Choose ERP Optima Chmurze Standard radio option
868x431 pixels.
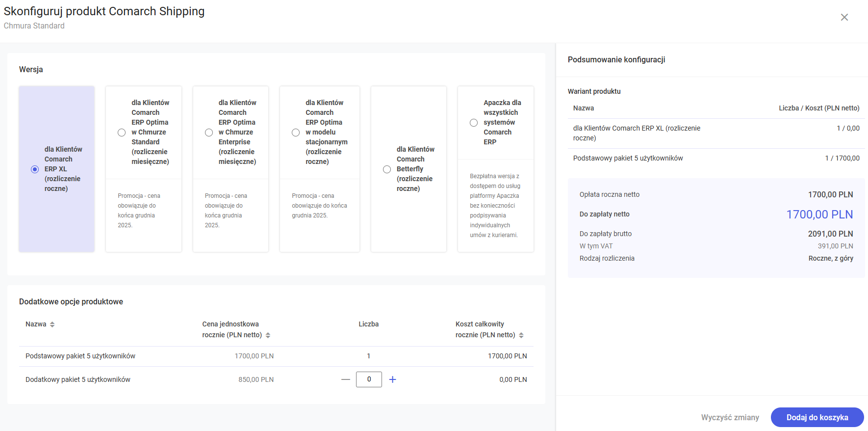point(122,133)
